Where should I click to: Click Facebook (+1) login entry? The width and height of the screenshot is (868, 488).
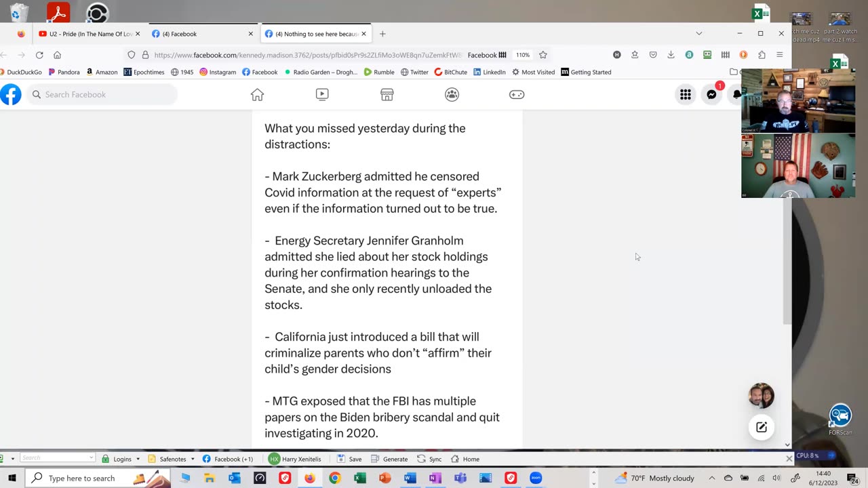coord(228,459)
